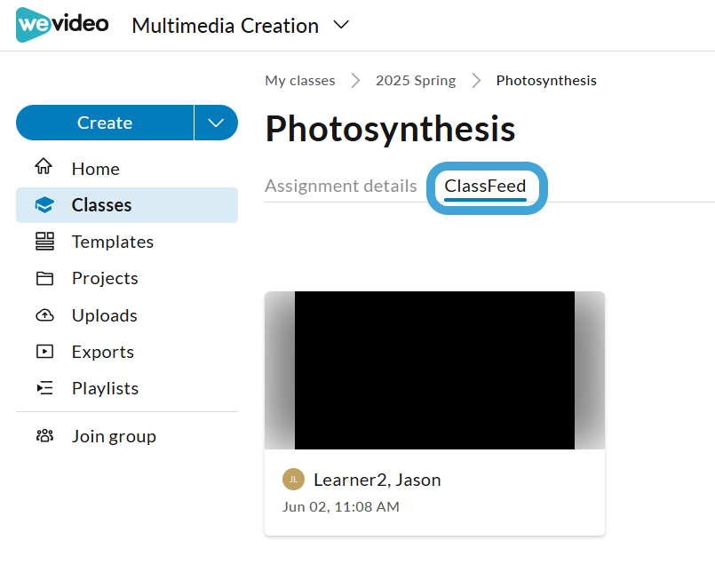Go to My classes breadcrumb
Image resolution: width=715 pixels, height=588 pixels.
click(x=300, y=81)
